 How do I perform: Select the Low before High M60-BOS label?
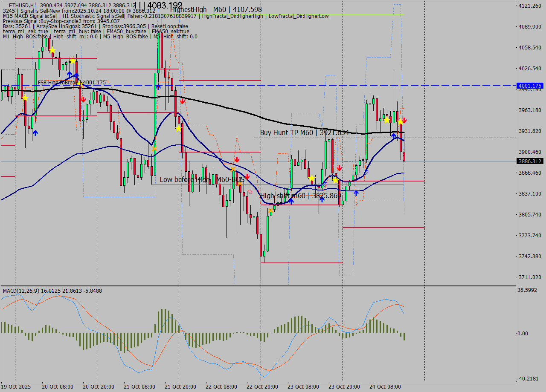point(202,179)
